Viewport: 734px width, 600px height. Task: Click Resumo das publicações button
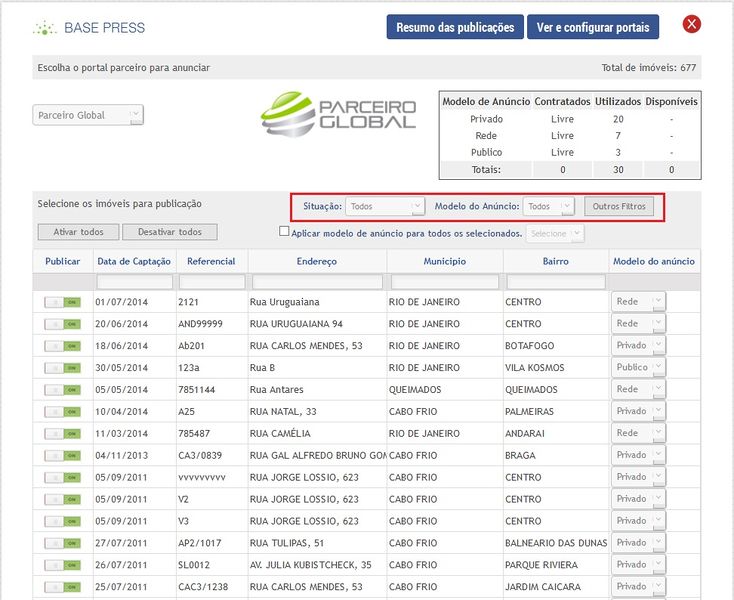455,27
